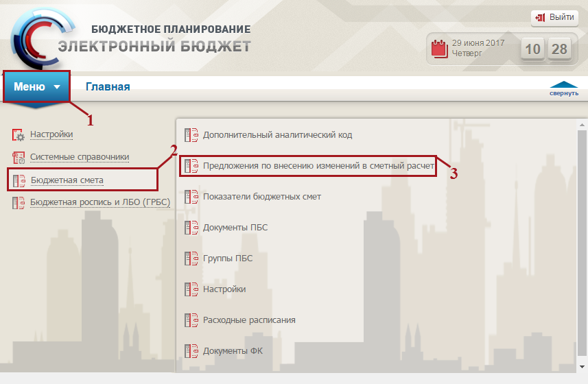This screenshot has height=384, width=588.
Task: Collapse the header with свернуть arrow
Action: [563, 89]
